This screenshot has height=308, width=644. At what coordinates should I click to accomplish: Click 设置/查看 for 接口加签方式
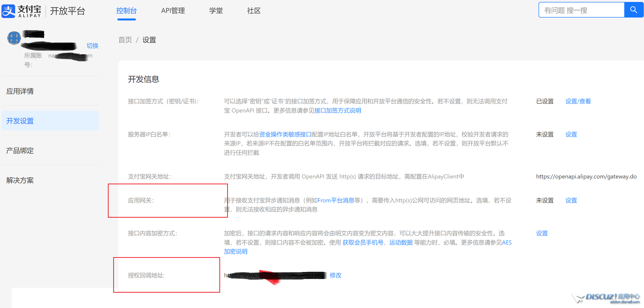tap(578, 102)
